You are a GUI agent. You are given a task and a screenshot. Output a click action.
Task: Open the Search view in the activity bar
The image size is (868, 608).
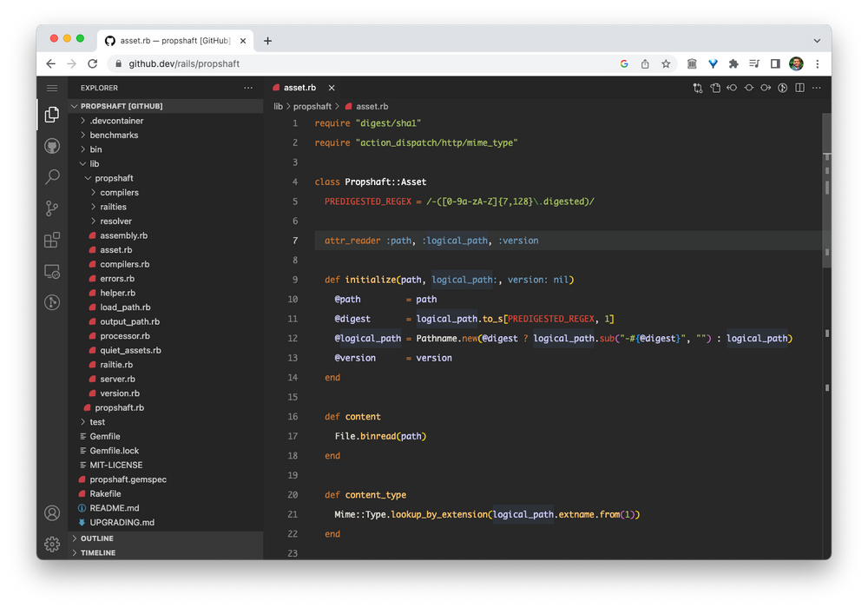pos(52,175)
